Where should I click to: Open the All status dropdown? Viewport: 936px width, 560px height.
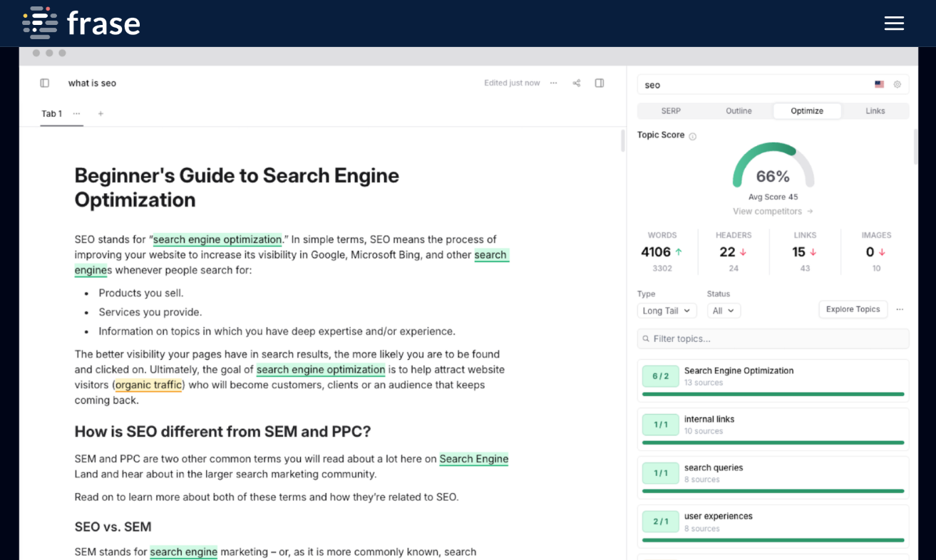(724, 311)
